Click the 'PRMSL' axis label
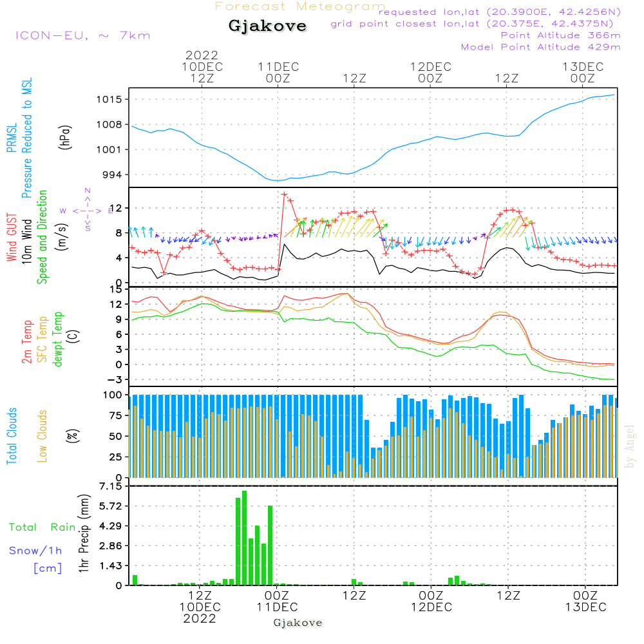The height and width of the screenshot is (644, 644). pyautogui.click(x=12, y=138)
